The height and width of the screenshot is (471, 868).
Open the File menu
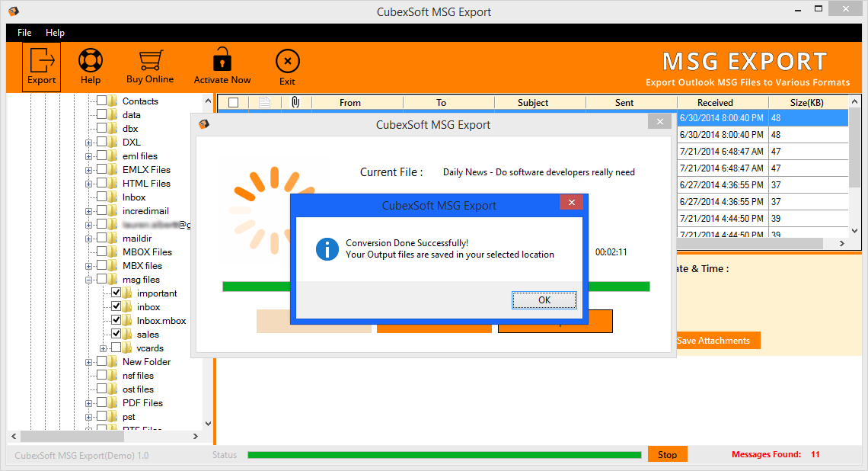[24, 33]
